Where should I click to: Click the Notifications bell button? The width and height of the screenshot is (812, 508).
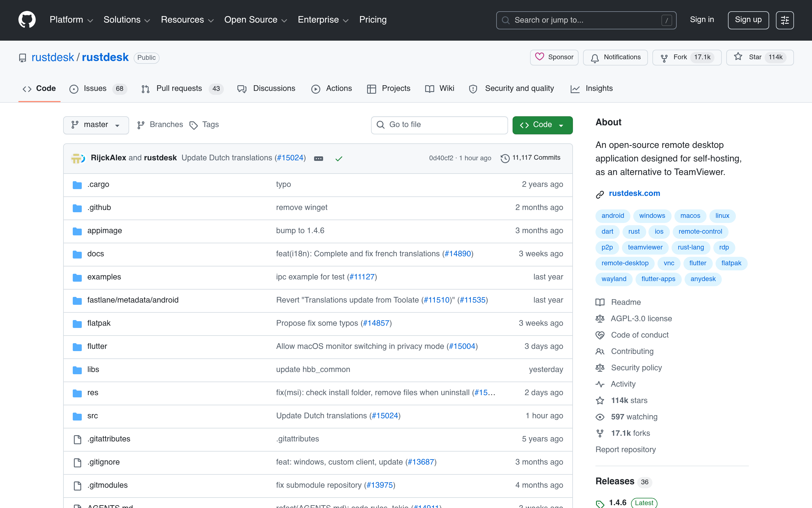coord(615,57)
